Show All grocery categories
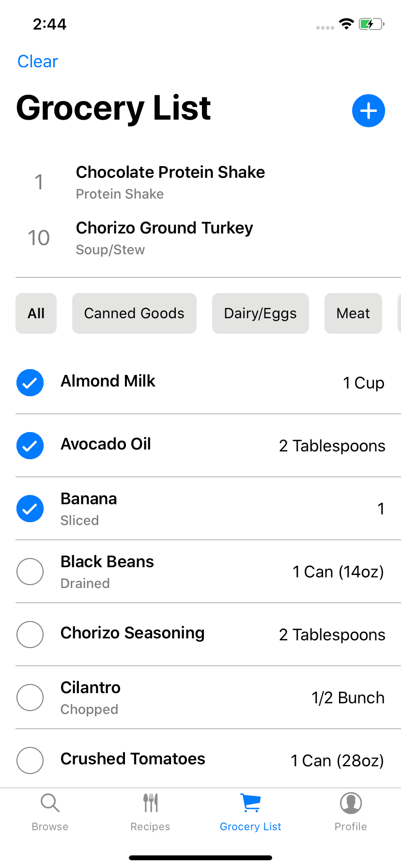The image size is (401, 868). click(x=36, y=313)
